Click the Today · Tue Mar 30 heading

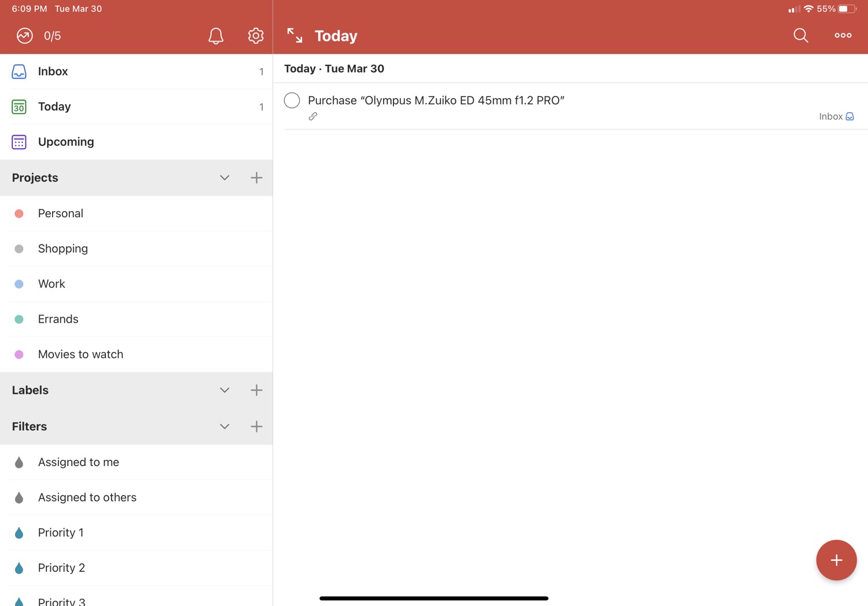(334, 69)
